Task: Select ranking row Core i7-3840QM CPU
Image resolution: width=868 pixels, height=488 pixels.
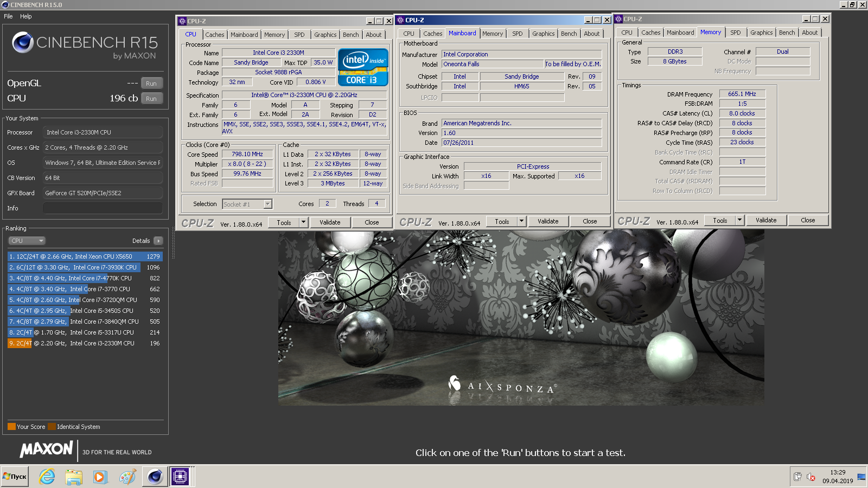Action: 85,322
